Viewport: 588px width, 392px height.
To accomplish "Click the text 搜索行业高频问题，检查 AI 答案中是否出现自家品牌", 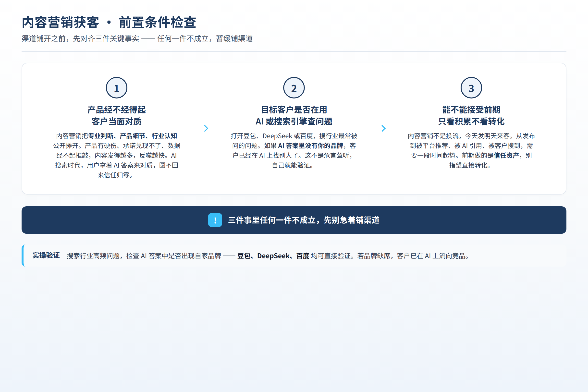I will [144, 256].
